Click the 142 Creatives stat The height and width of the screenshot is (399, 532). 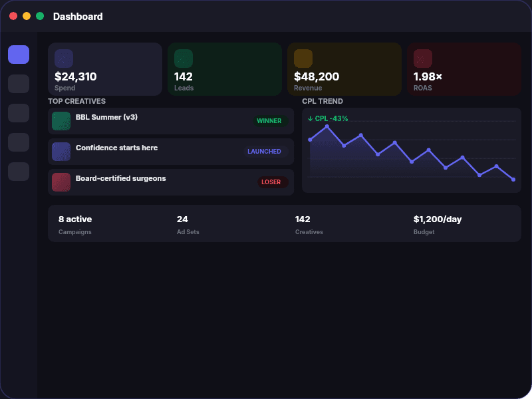pos(309,225)
